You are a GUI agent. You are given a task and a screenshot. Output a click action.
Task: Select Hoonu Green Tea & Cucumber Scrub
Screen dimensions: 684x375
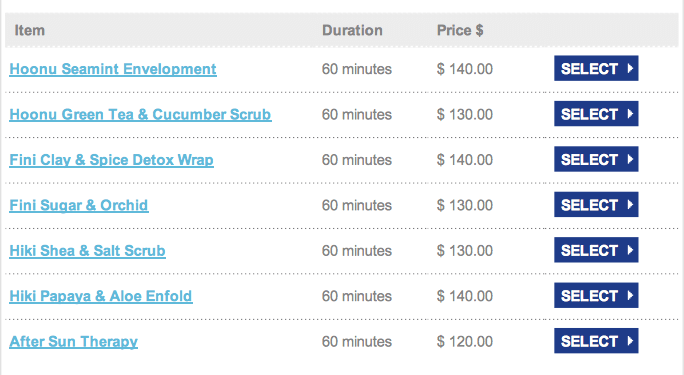(x=596, y=114)
